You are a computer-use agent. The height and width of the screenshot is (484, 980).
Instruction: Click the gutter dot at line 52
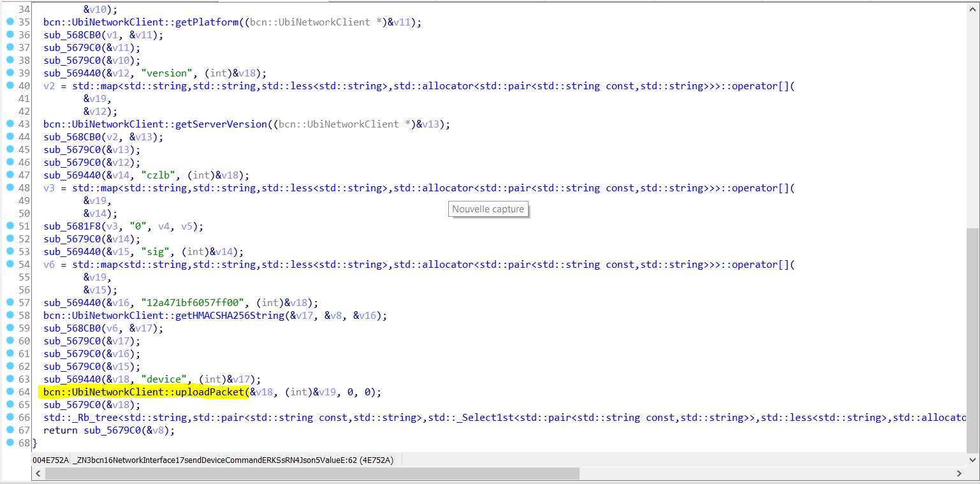pos(10,238)
